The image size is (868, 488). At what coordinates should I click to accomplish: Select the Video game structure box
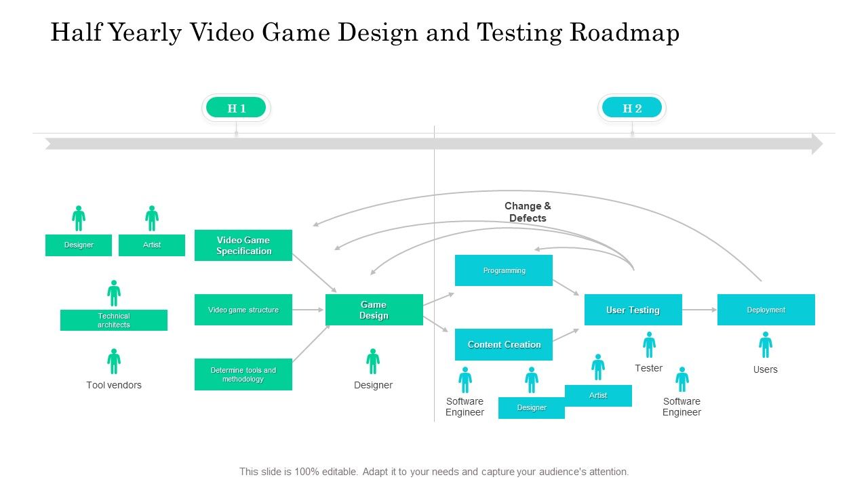coord(243,310)
